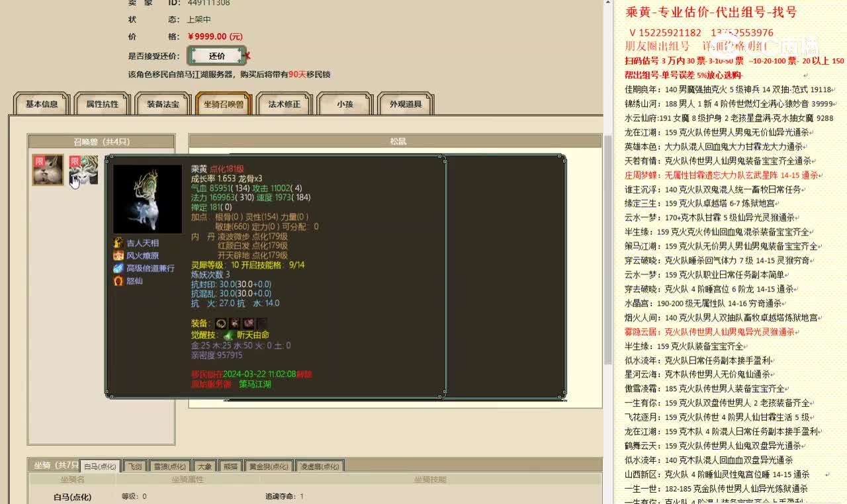The height and width of the screenshot is (504, 847).
Task: Click listing 水云仙府 191 女魔
Action: (x=729, y=118)
